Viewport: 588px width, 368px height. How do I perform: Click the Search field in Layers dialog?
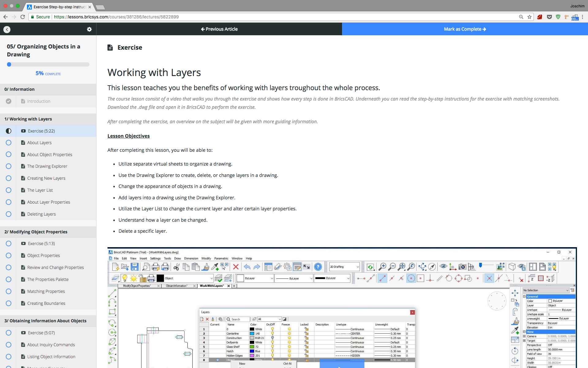tap(238, 319)
